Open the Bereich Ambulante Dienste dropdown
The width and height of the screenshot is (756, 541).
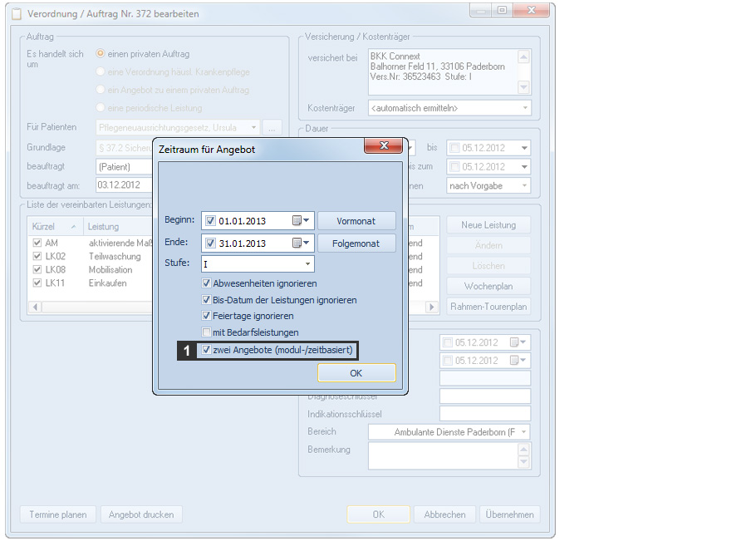(524, 432)
